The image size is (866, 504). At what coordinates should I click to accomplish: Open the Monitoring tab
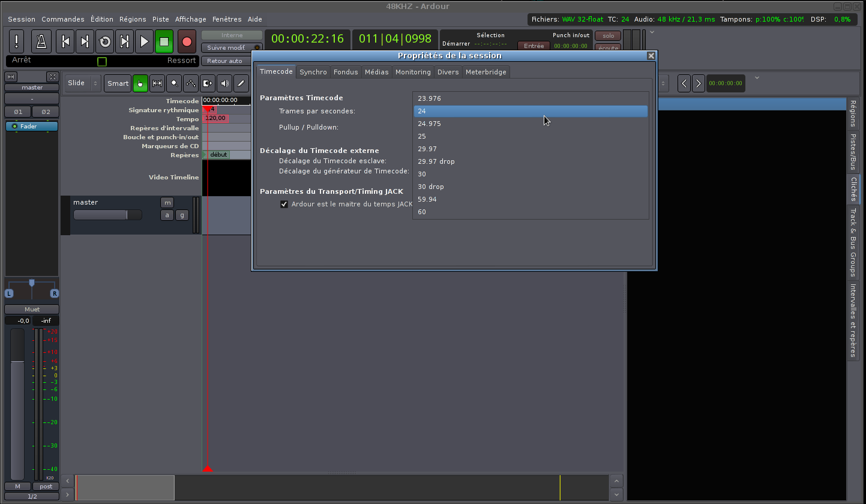pos(413,72)
